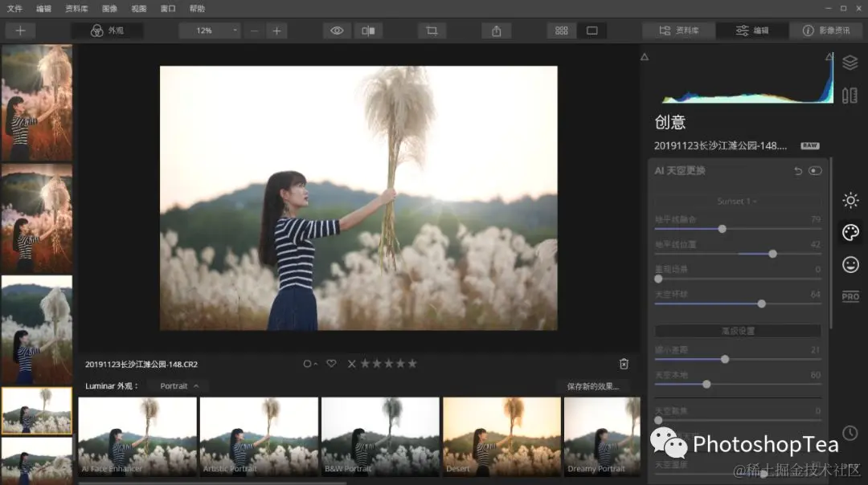
Task: Open the 文件 menu
Action: coord(14,8)
